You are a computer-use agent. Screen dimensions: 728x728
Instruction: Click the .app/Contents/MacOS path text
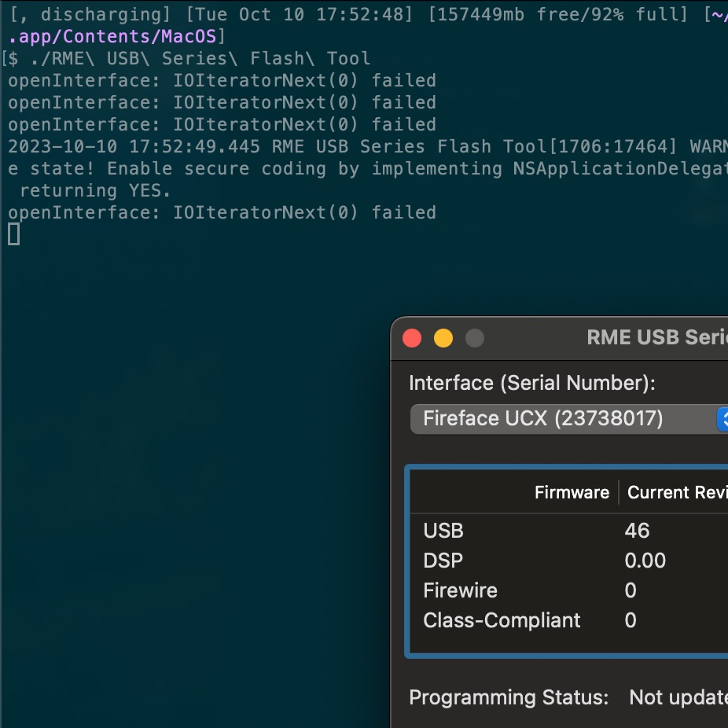click(112, 37)
